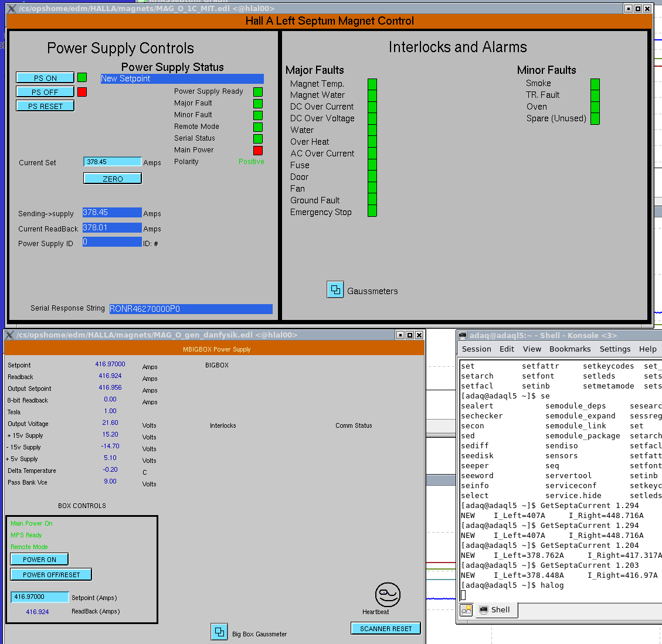
Task: Click the green indicator beside PS ON
Action: tap(82, 78)
